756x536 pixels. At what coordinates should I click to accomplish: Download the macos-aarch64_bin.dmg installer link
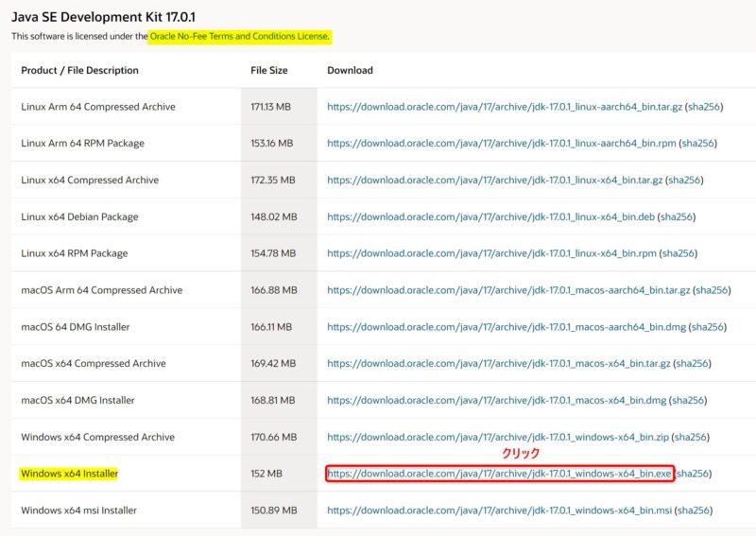coord(507,327)
